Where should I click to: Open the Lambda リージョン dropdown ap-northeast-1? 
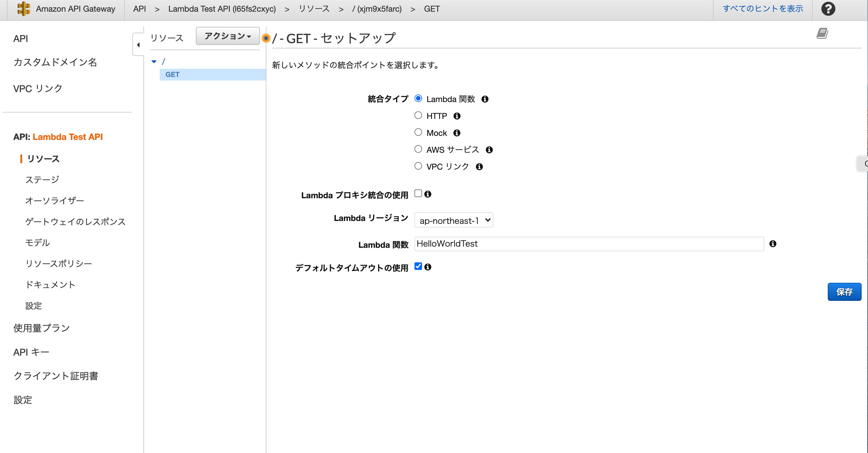pyautogui.click(x=454, y=220)
